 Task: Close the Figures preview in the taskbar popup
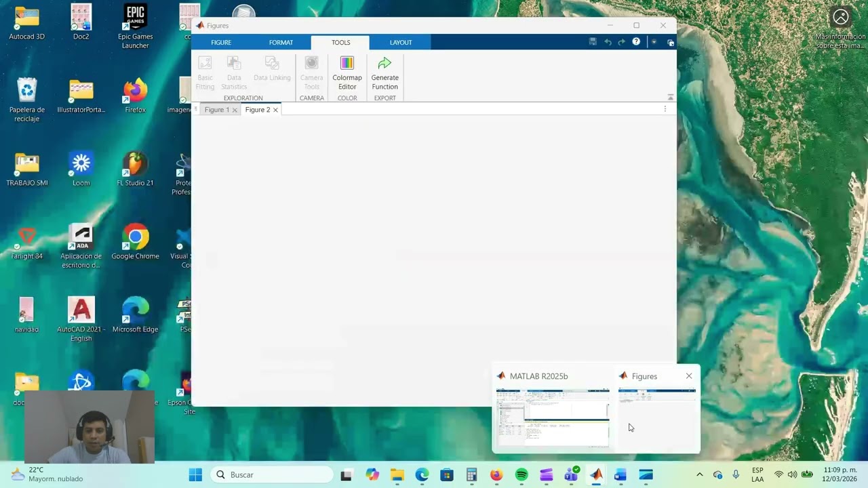689,376
